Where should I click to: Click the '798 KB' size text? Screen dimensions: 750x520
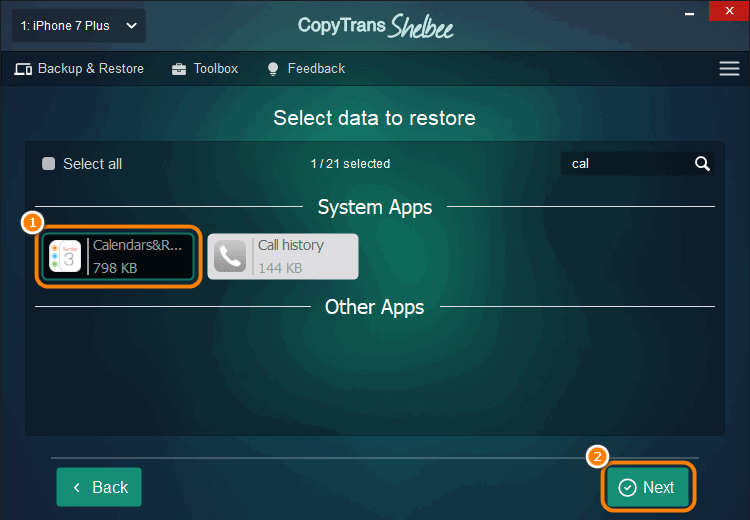115,268
